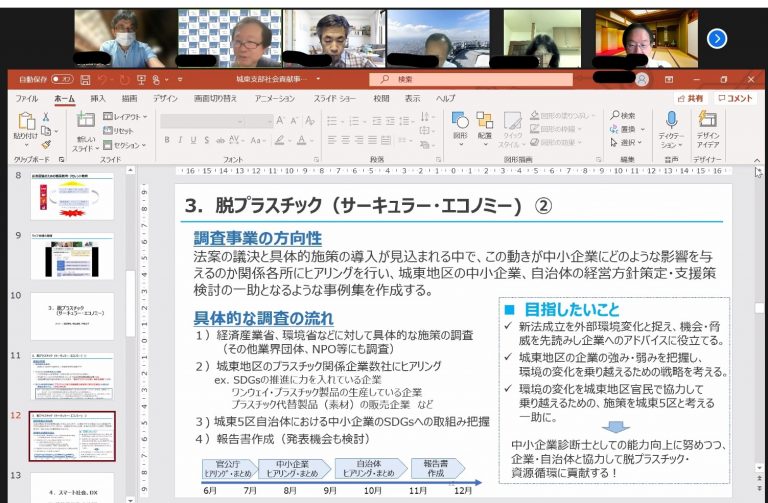768x503 pixels.
Task: Switch to the スライド ショー tab
Action: point(335,98)
